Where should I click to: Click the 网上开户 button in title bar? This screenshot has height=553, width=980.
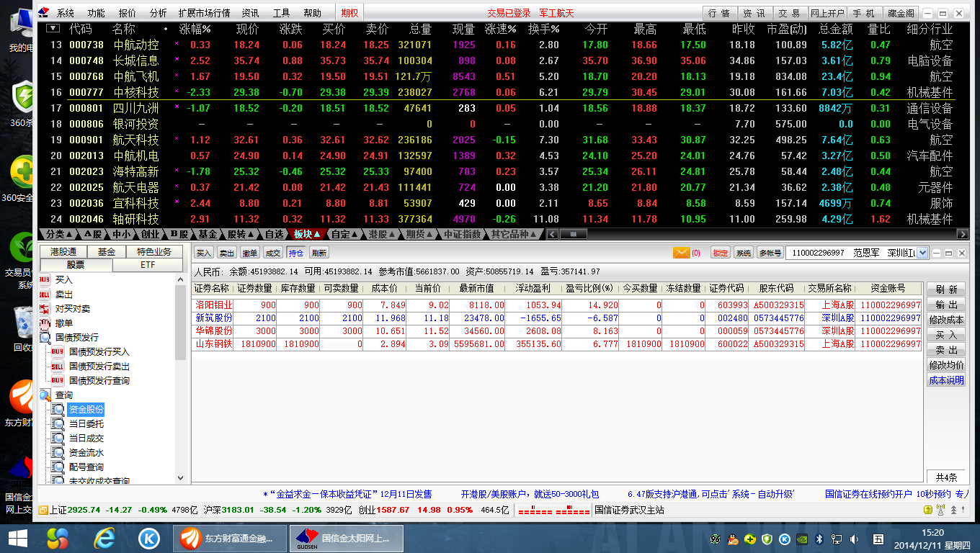click(x=827, y=13)
